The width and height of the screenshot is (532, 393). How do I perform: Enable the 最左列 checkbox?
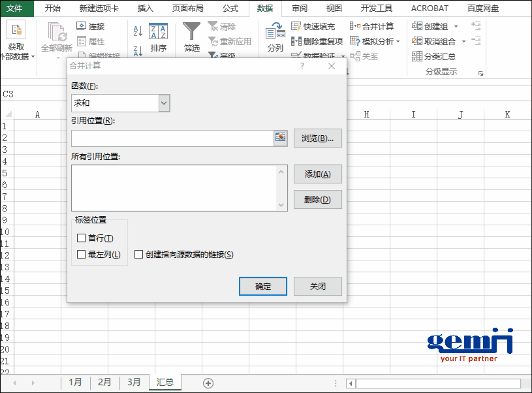[x=82, y=255]
